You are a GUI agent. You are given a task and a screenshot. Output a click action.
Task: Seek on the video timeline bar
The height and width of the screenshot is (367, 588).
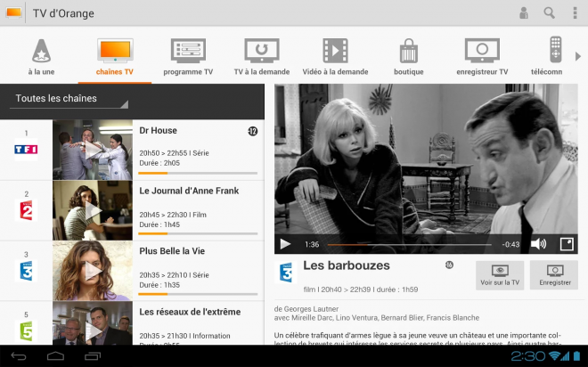click(x=410, y=244)
